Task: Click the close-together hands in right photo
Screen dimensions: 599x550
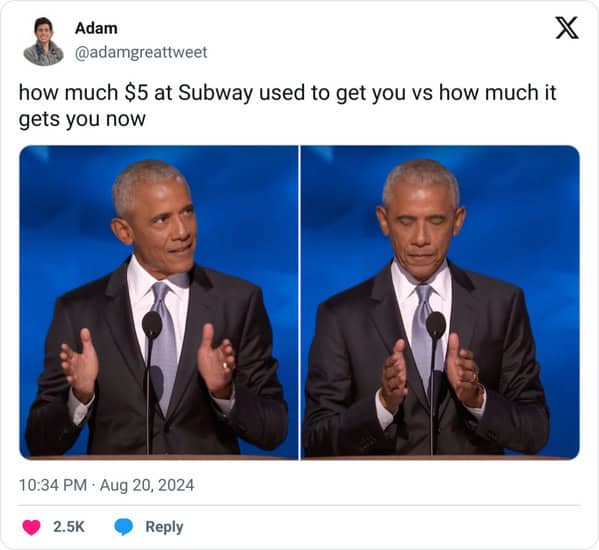Action: (x=432, y=374)
